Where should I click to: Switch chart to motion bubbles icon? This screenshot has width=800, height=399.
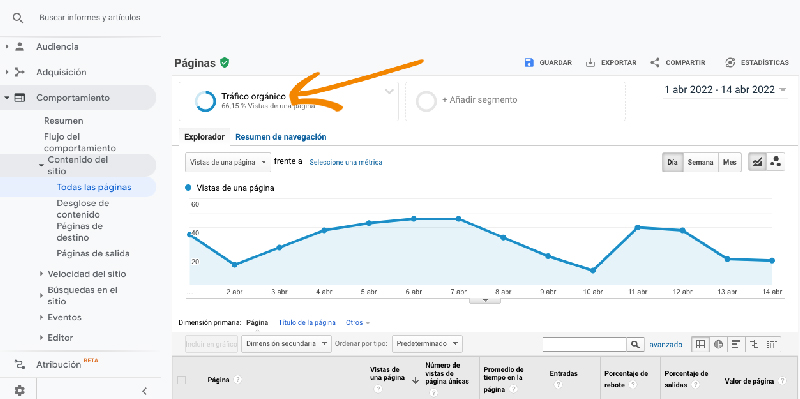click(776, 162)
